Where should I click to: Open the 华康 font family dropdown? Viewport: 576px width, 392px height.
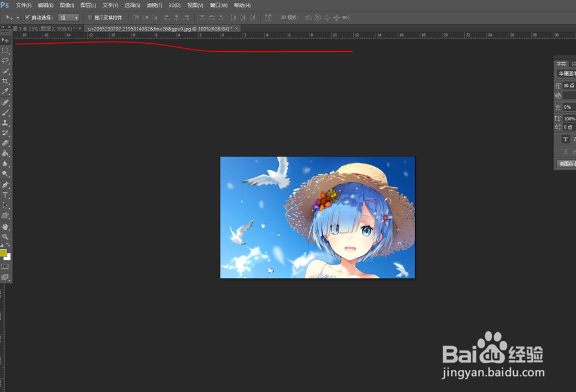[566, 74]
